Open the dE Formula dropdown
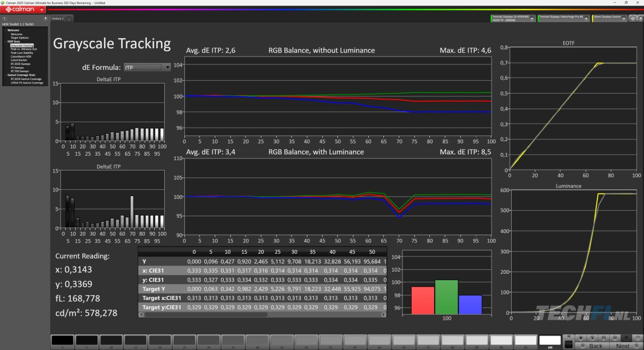 point(147,67)
